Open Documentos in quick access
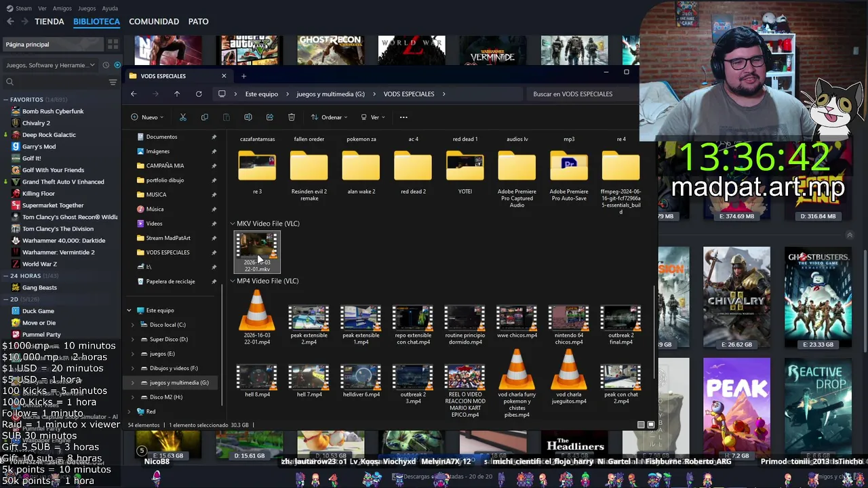868x488 pixels. [x=161, y=137]
